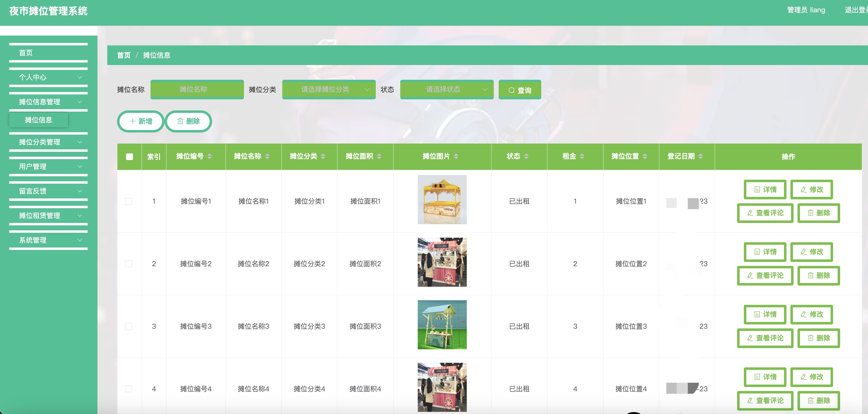Screen dimensions: 868x414
Task: Click 摊位信息 breadcrumb item
Action: tap(157, 55)
